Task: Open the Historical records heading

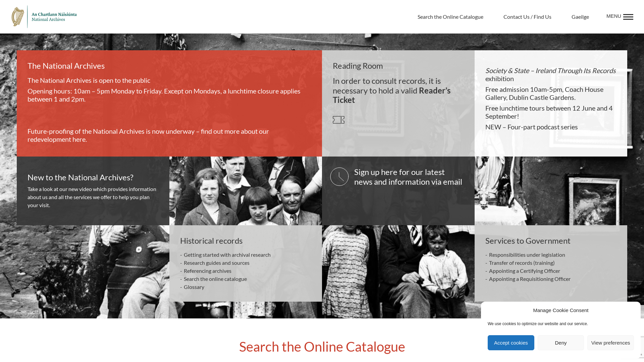Action: 211,241
